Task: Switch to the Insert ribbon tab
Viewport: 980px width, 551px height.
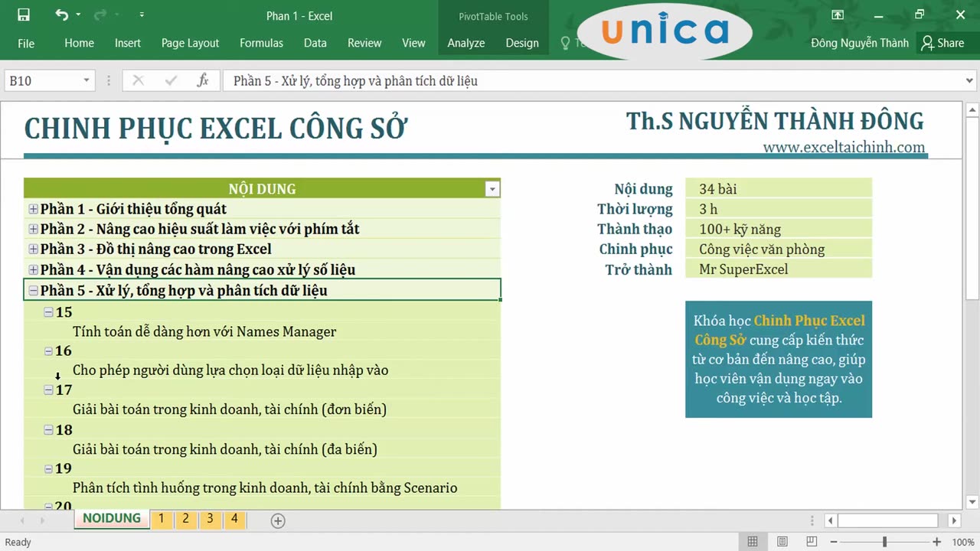Action: (x=128, y=43)
